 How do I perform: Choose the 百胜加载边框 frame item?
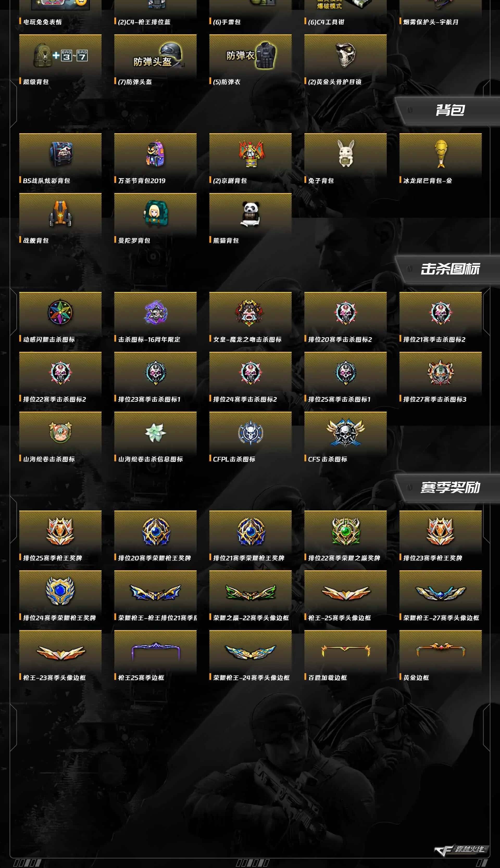pos(346,650)
